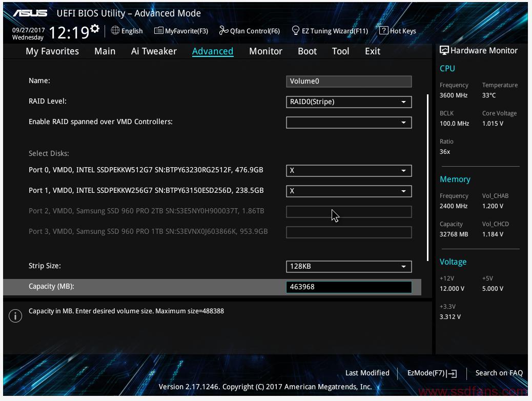532x401 pixels.
Task: Show the Hot Keys list
Action: point(397,31)
